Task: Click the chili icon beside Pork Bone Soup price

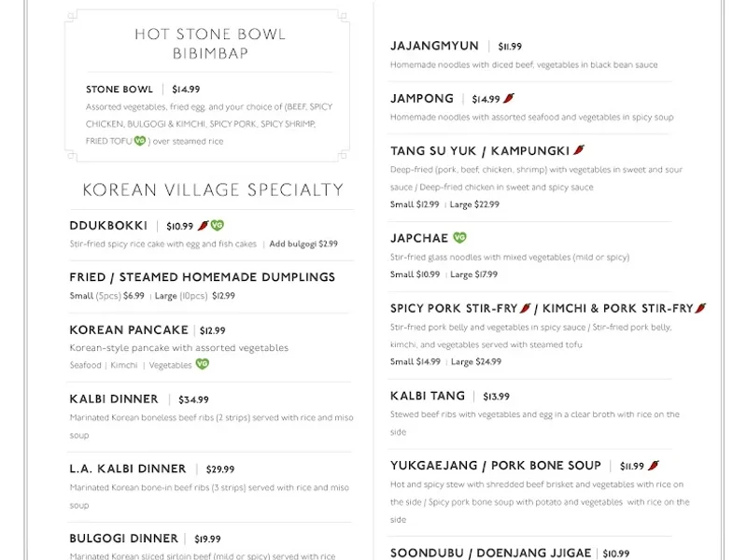Action: point(655,466)
